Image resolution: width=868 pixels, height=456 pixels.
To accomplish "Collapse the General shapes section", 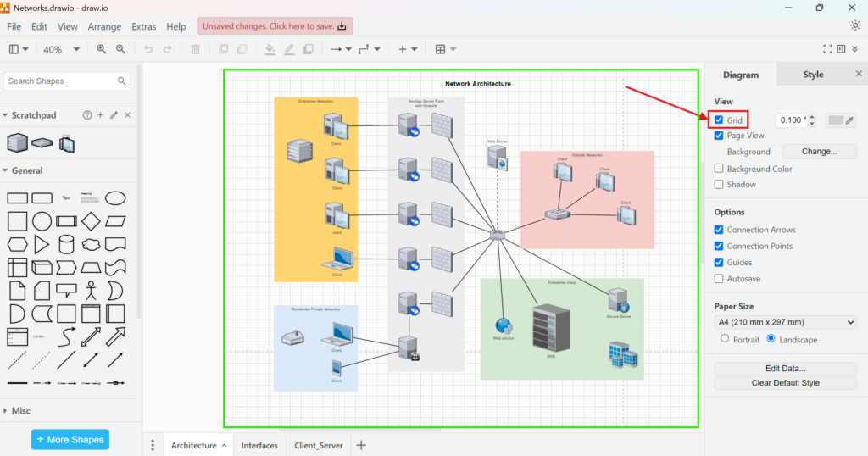I will click(x=27, y=170).
